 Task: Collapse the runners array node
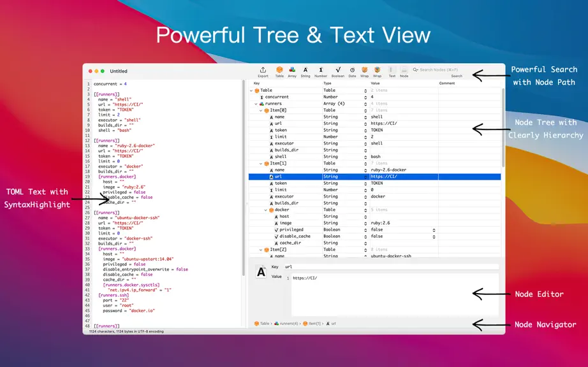pos(256,104)
